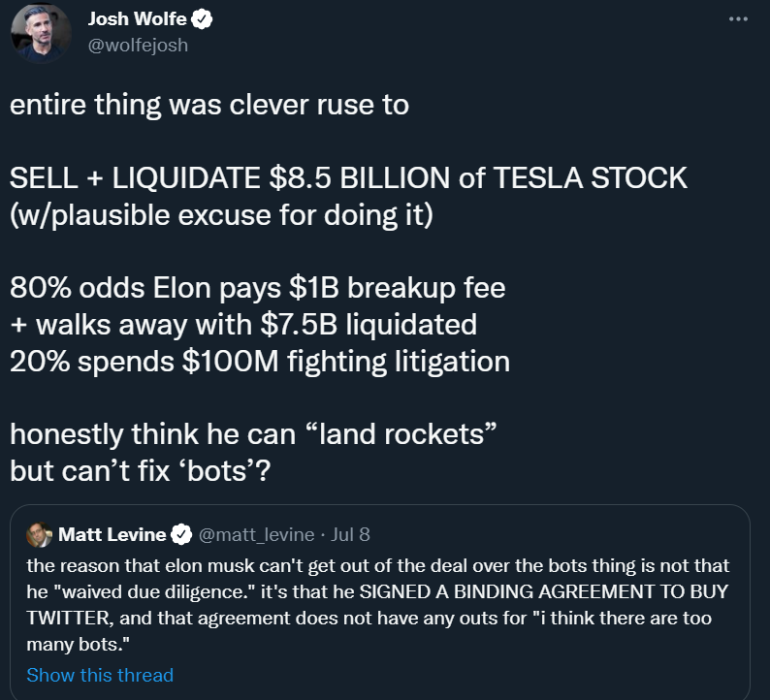Screen dimensions: 770x700
Task: Click the "+ walks away with $7.5B liquidated" line
Action: 242,324
